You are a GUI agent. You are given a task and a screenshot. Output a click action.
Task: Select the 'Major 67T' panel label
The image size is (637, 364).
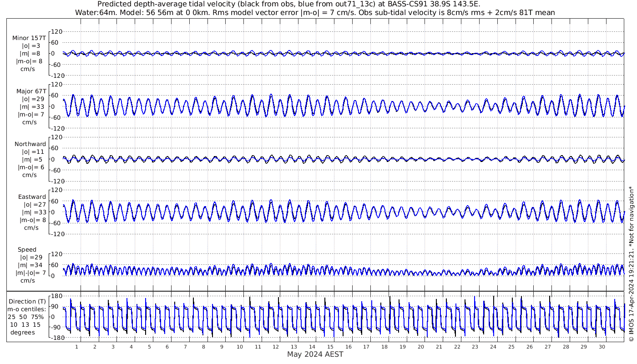tap(31, 91)
